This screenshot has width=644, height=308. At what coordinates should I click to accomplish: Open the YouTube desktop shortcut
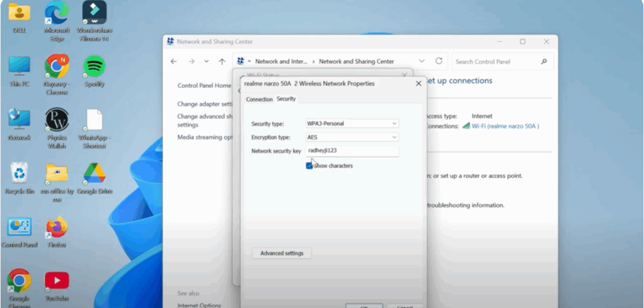click(x=57, y=281)
